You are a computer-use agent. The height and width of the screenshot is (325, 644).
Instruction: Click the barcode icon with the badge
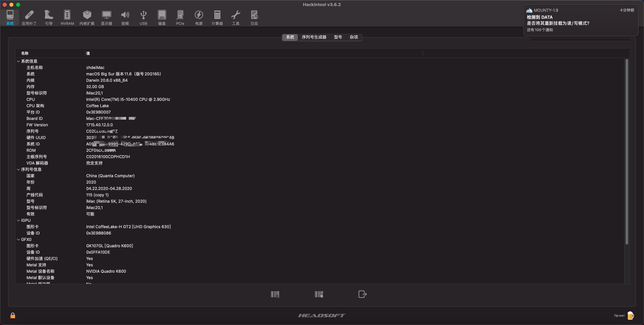coord(319,294)
